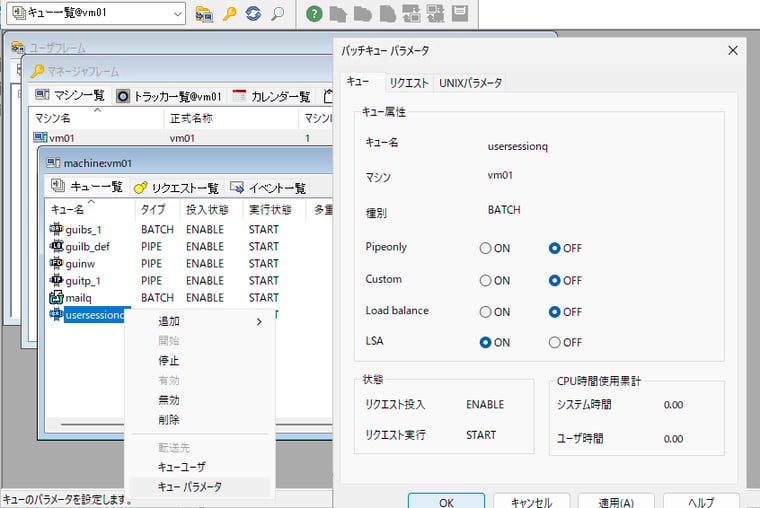Click the folder-and-monitor icon in the toolbar

[204, 14]
